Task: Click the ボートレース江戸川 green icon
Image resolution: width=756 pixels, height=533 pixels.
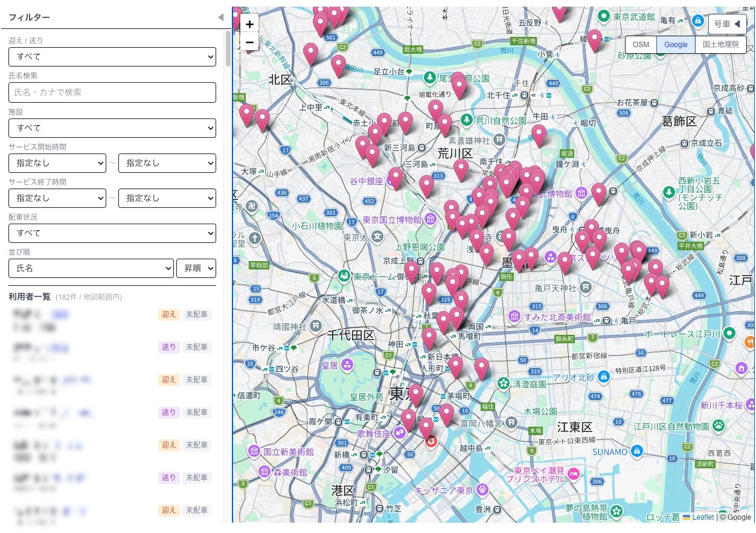Action: coord(730,333)
